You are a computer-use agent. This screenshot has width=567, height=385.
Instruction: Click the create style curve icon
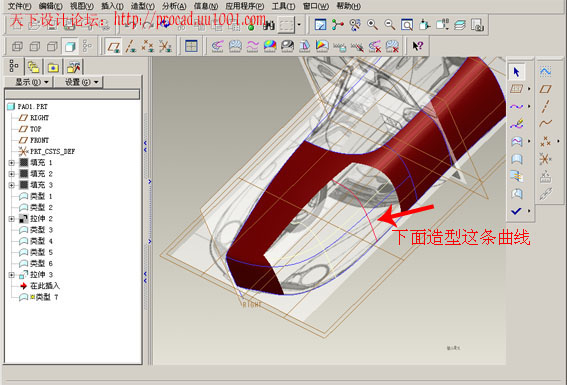[x=516, y=106]
